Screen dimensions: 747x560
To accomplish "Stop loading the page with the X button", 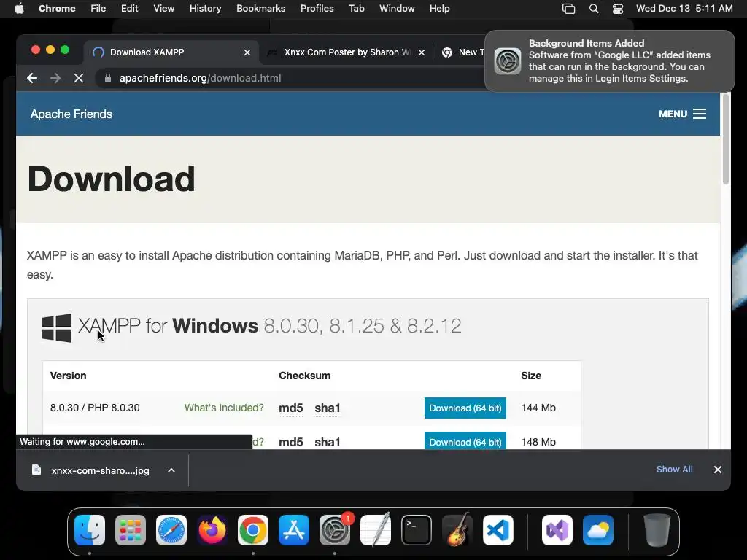I will [79, 78].
